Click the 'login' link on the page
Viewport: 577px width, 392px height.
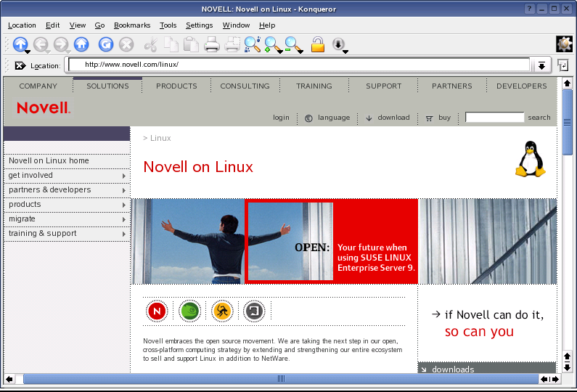pyautogui.click(x=281, y=118)
